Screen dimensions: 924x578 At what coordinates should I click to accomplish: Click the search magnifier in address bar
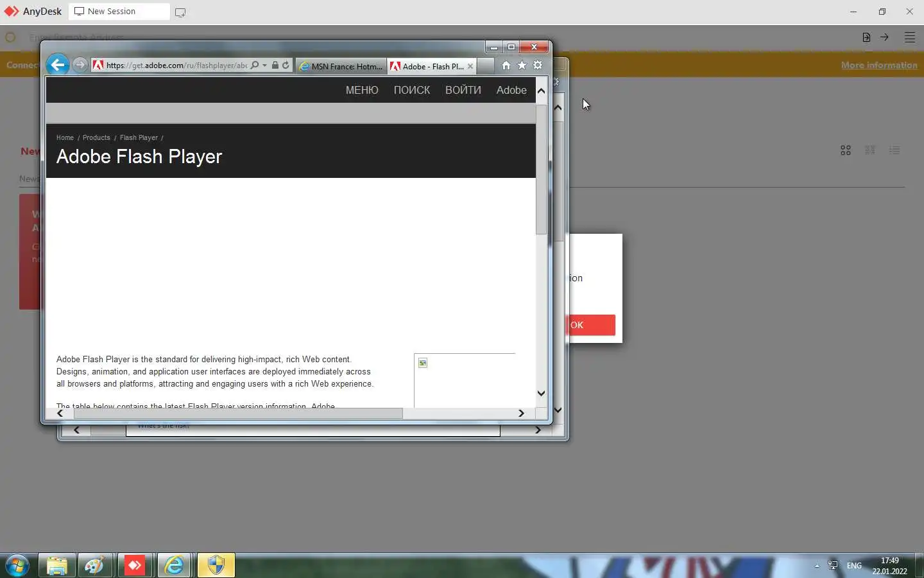pyautogui.click(x=255, y=65)
